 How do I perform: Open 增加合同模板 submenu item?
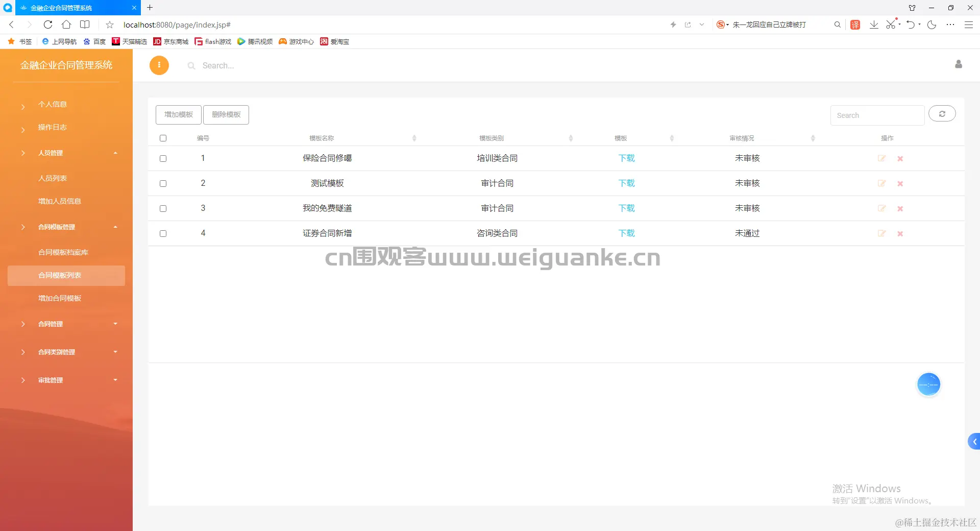click(x=60, y=298)
